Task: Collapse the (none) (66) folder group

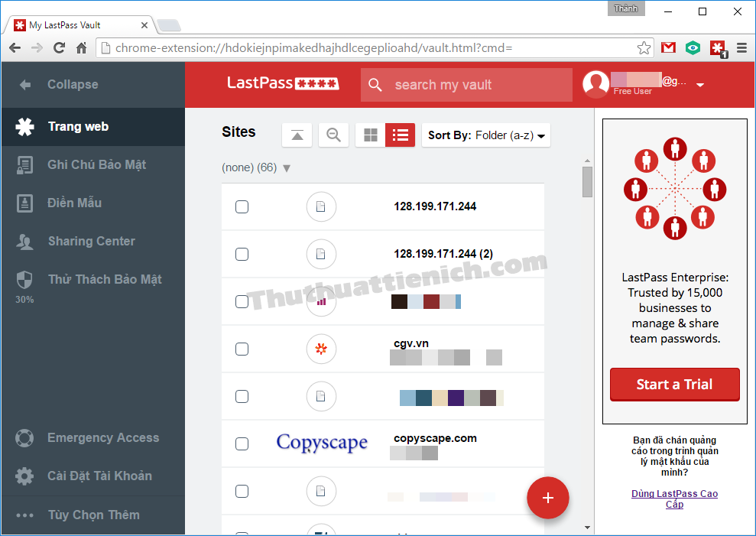Action: [287, 168]
